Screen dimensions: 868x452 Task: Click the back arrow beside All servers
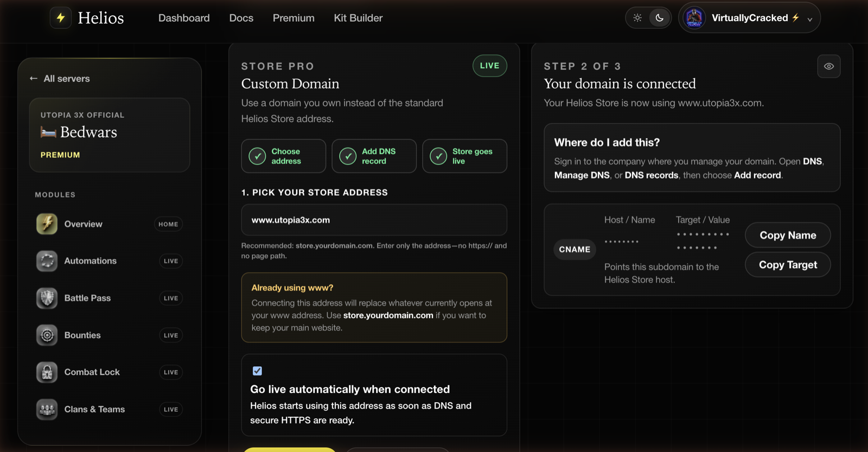tap(34, 79)
